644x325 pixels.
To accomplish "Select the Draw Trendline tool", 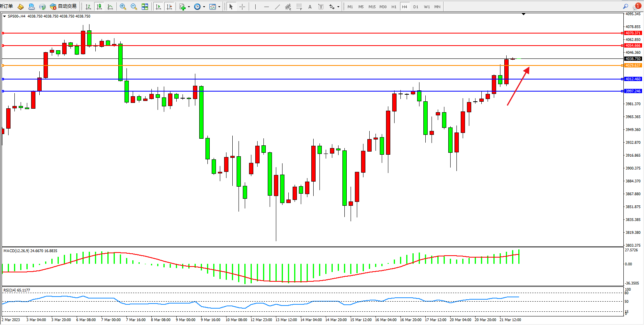I will coord(277,7).
